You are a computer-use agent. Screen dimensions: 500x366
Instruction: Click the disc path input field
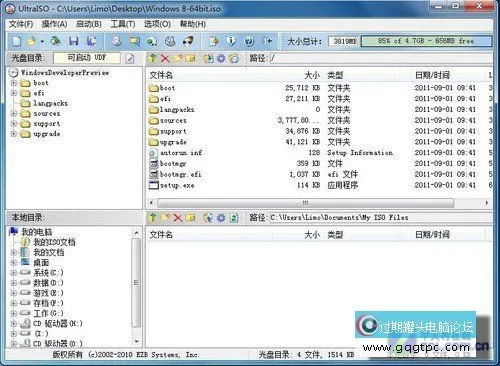[x=381, y=58]
